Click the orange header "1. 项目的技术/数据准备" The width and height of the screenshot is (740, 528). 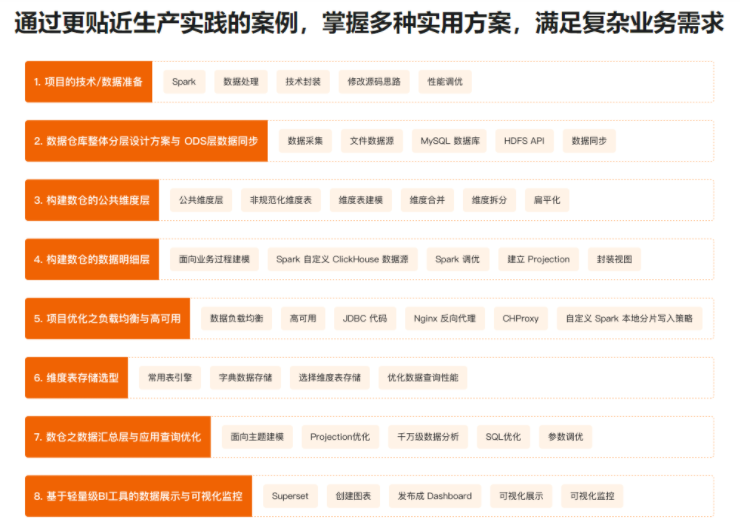[88, 82]
